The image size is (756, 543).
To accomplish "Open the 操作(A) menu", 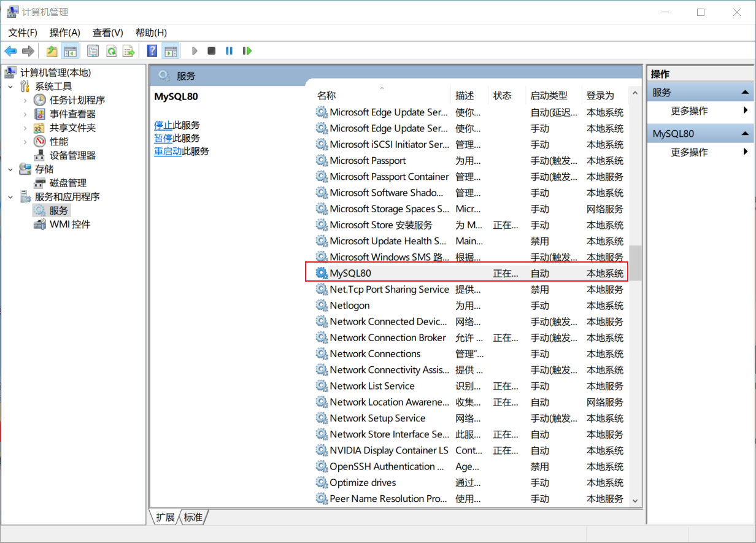I will click(65, 33).
